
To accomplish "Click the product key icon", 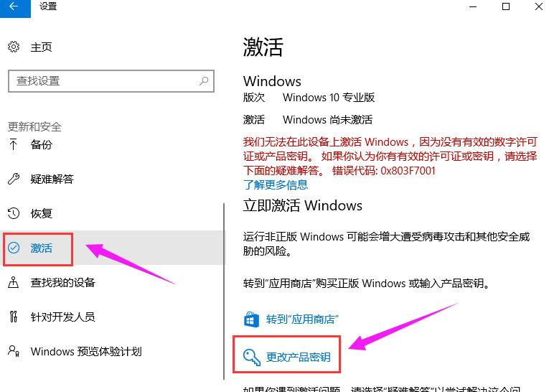I will 252,358.
